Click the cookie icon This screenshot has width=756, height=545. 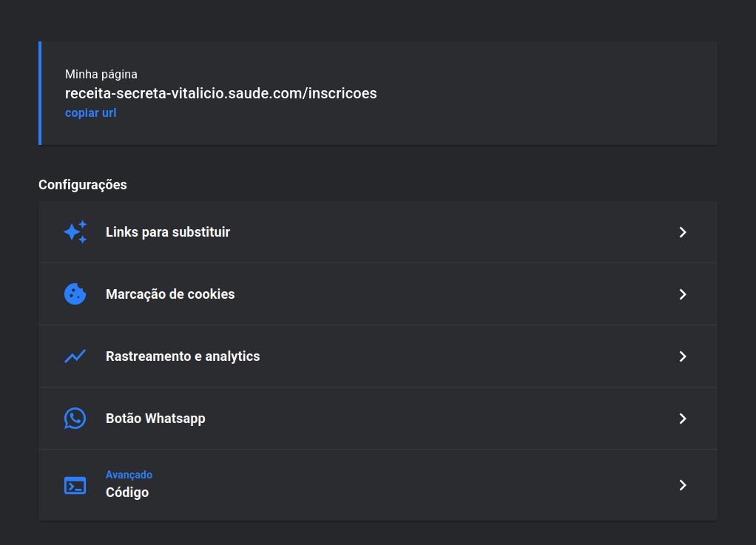[75, 294]
